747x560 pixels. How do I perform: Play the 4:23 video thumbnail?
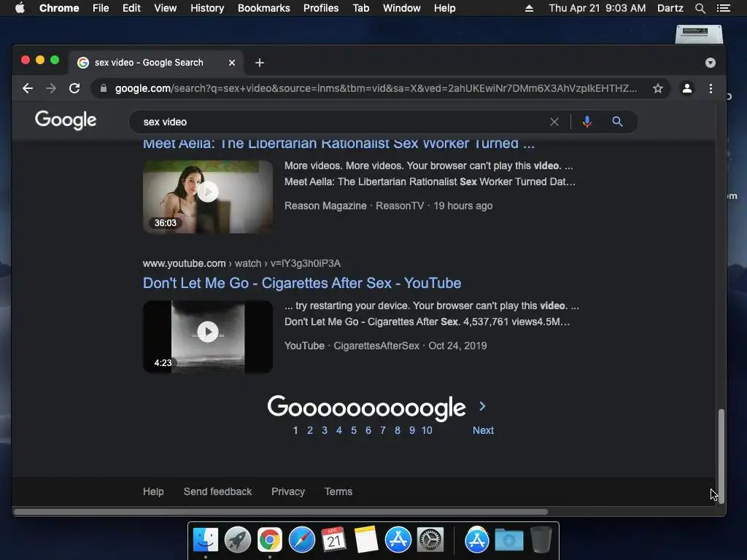(x=208, y=337)
